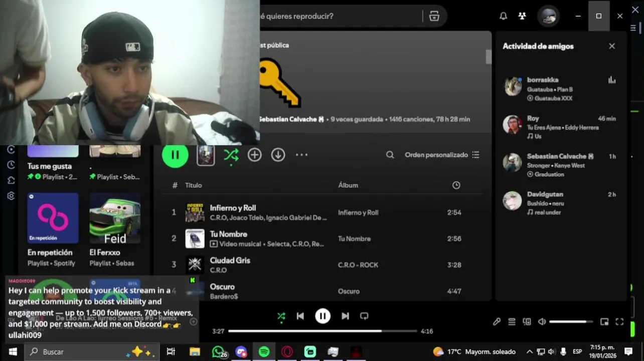
Task: Add the playlist to library with plus icon
Action: point(255,155)
